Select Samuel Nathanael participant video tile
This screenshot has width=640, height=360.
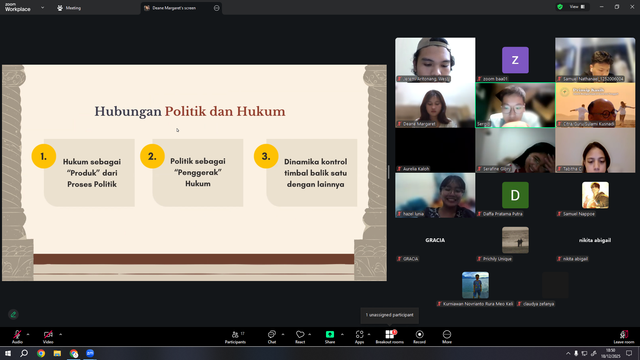coord(595,60)
